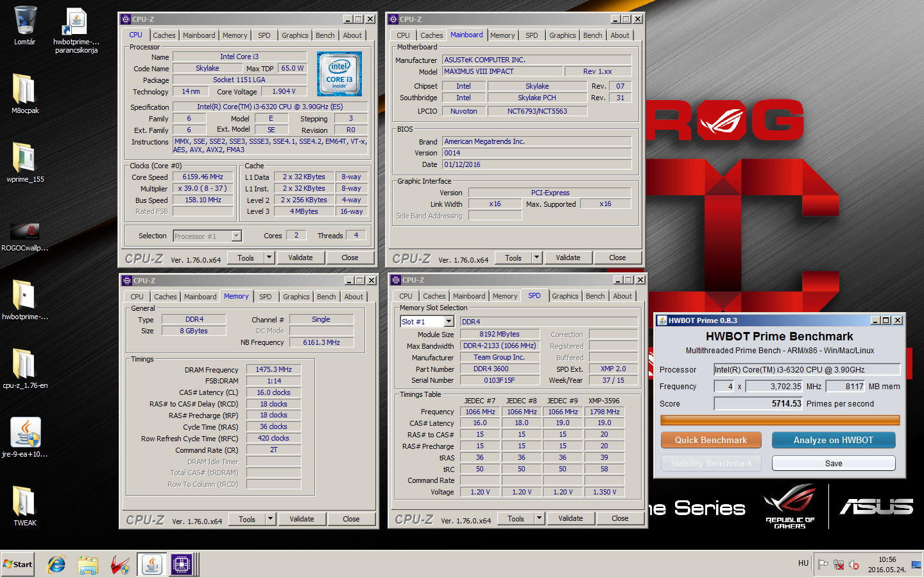Click the HU language indicator in tray

click(x=803, y=563)
